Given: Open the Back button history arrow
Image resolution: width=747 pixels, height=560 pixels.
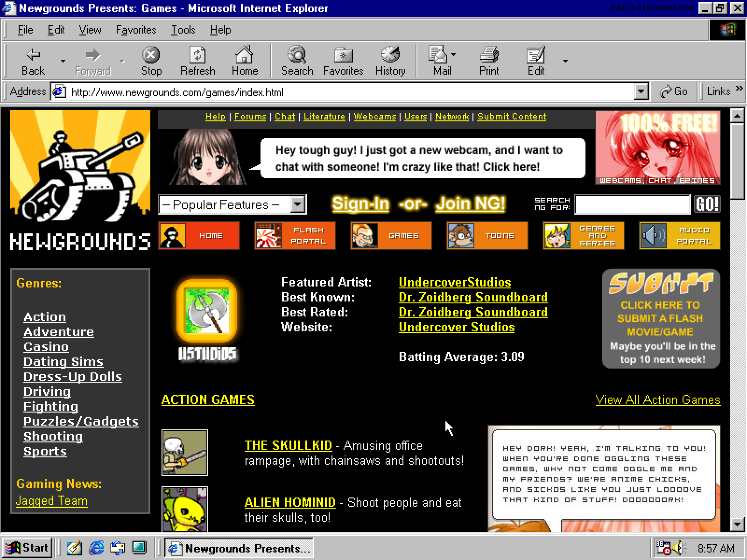Looking at the screenshot, I should tap(63, 61).
